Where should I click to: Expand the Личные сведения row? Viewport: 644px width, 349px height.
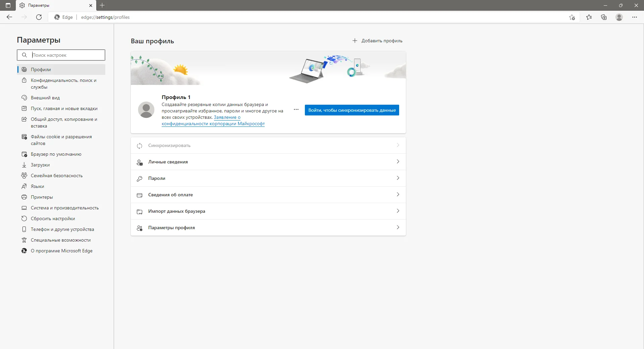(268, 162)
